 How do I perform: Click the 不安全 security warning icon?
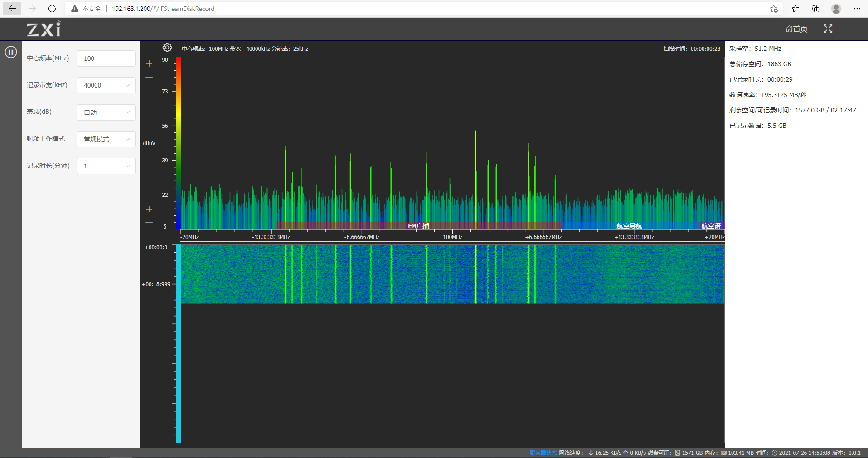(75, 9)
